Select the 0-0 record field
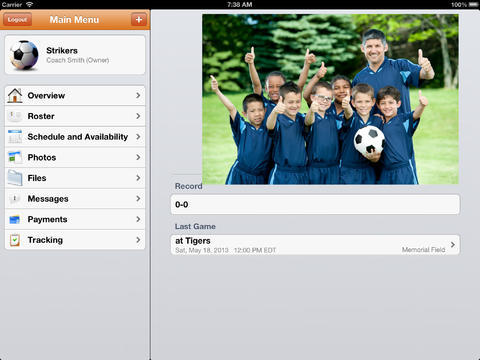Viewport: 480px width, 360px height. point(315,204)
